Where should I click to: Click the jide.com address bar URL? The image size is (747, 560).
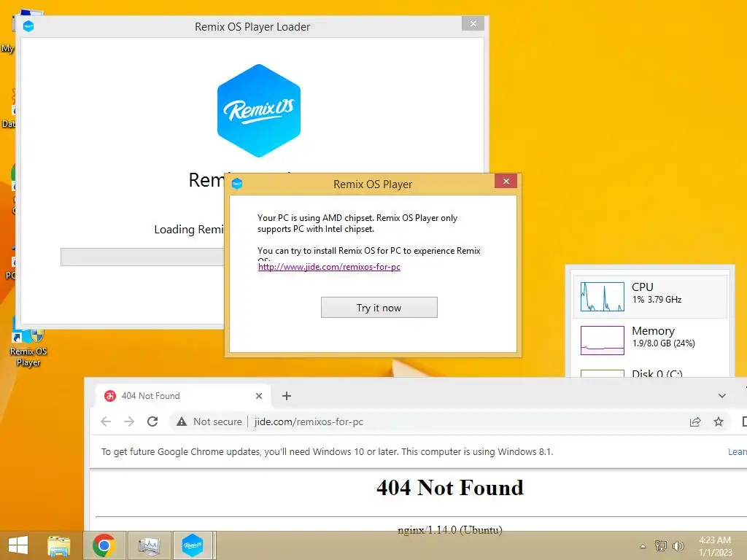tap(309, 421)
